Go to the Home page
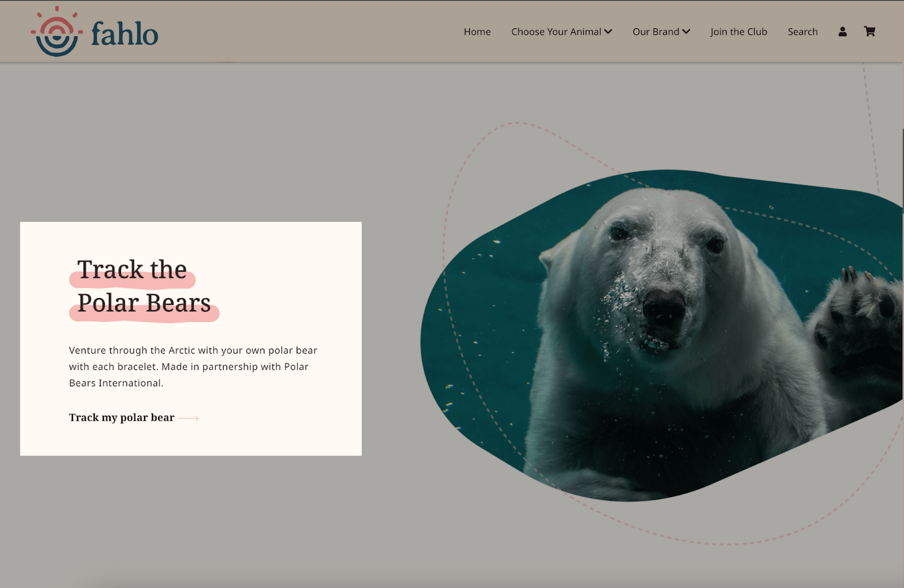Viewport: 904px width, 588px height. point(477,32)
